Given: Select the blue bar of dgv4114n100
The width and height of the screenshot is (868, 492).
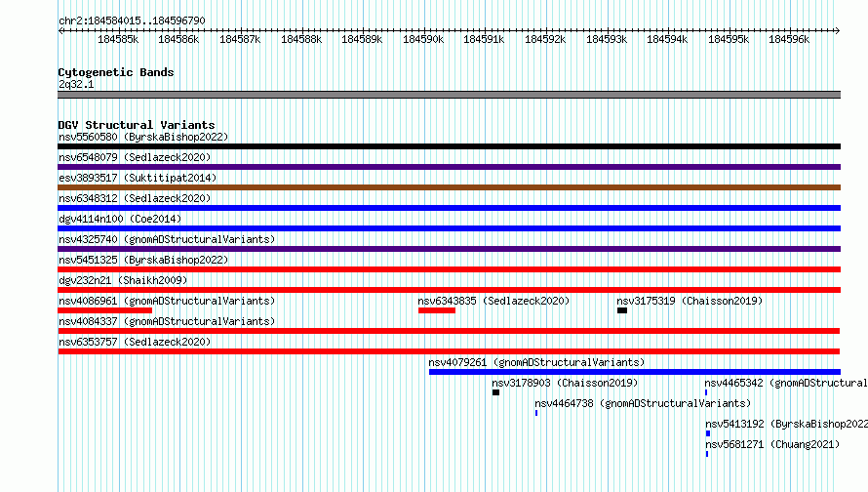Looking at the screenshot, I should coord(449,228).
